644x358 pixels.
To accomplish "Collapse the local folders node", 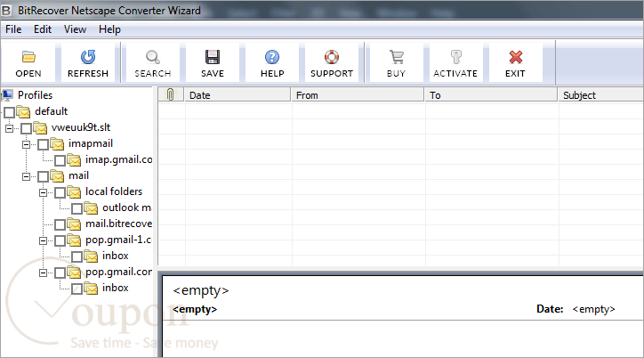I will (43, 192).
